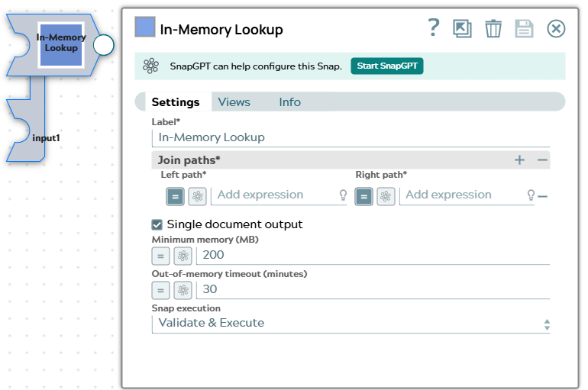The width and height of the screenshot is (588, 390).
Task: Open the Views tab
Action: tap(234, 102)
